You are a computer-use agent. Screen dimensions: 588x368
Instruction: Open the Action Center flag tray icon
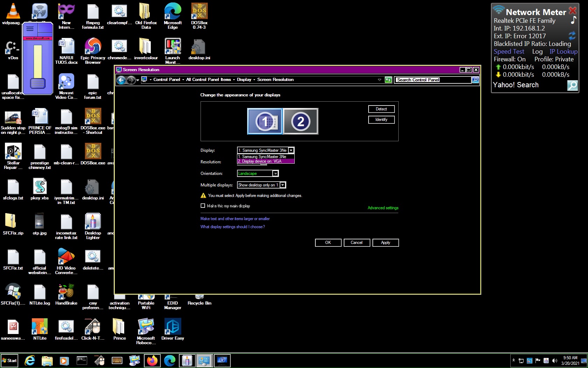point(538,360)
